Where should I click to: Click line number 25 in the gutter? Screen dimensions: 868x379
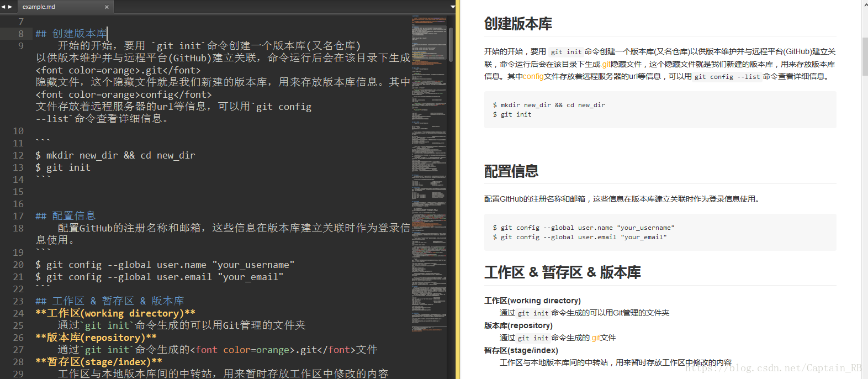coord(18,325)
